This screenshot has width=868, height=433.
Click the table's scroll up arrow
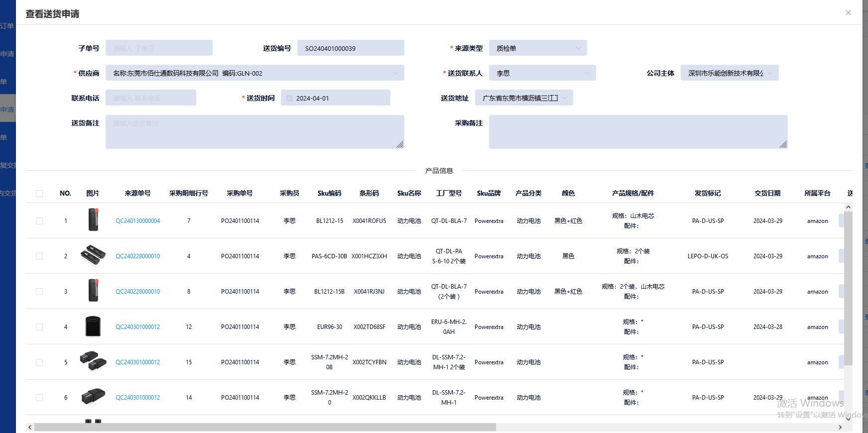click(848, 207)
